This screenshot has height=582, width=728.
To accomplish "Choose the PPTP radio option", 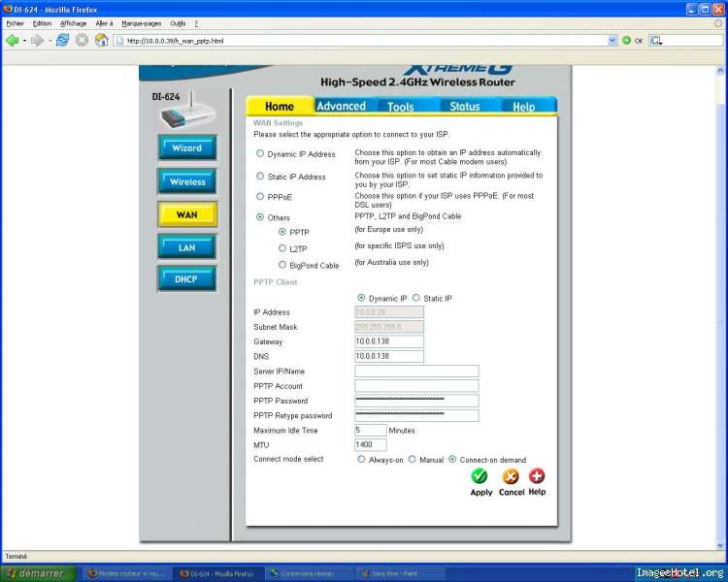I will pyautogui.click(x=281, y=232).
